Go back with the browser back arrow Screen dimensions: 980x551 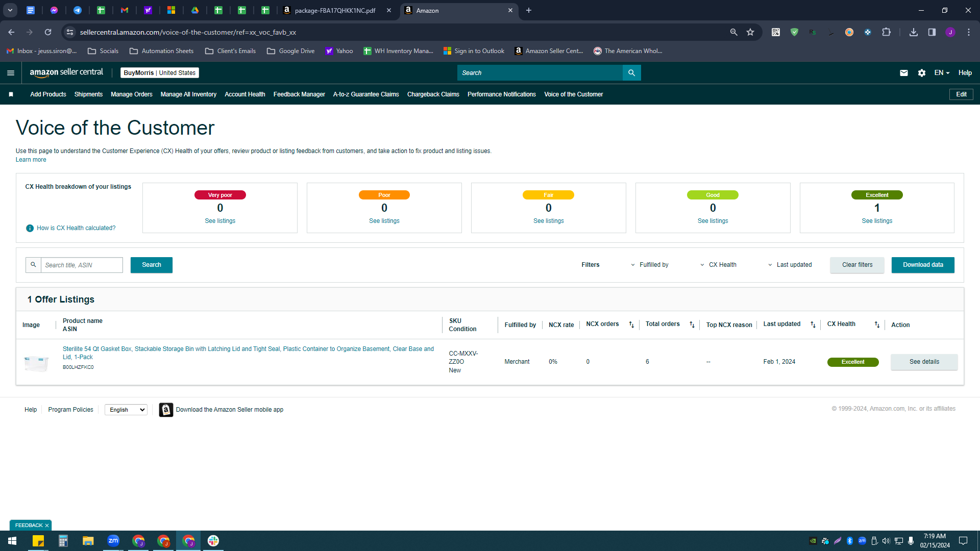(x=11, y=32)
